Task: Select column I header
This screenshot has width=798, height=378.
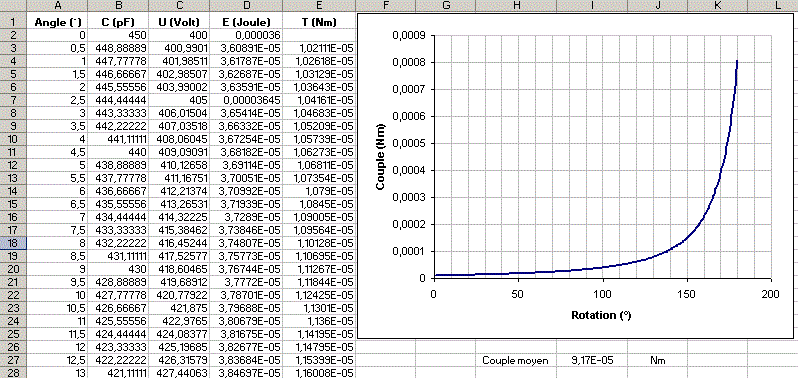Action: [x=592, y=6]
